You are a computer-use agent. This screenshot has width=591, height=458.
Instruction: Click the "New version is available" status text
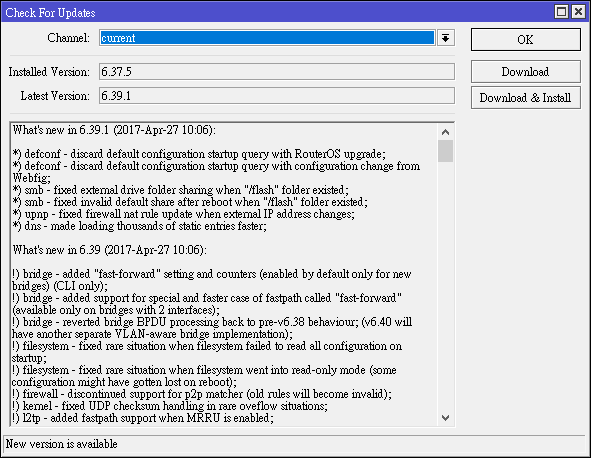[x=61, y=444]
